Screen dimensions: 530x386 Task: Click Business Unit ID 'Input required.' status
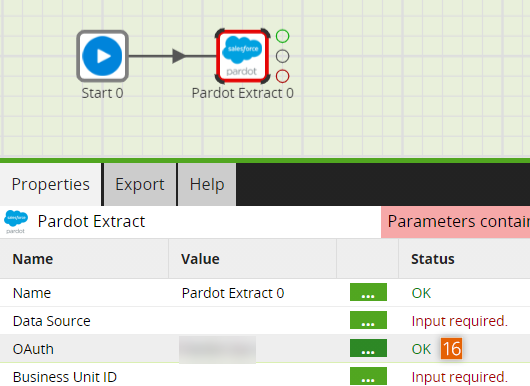pyautogui.click(x=460, y=377)
